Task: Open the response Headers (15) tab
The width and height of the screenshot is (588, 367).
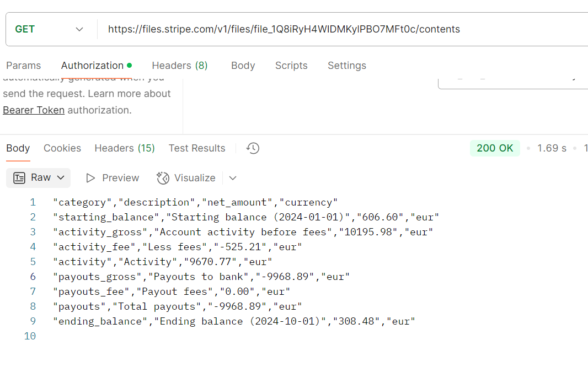Action: tap(125, 148)
